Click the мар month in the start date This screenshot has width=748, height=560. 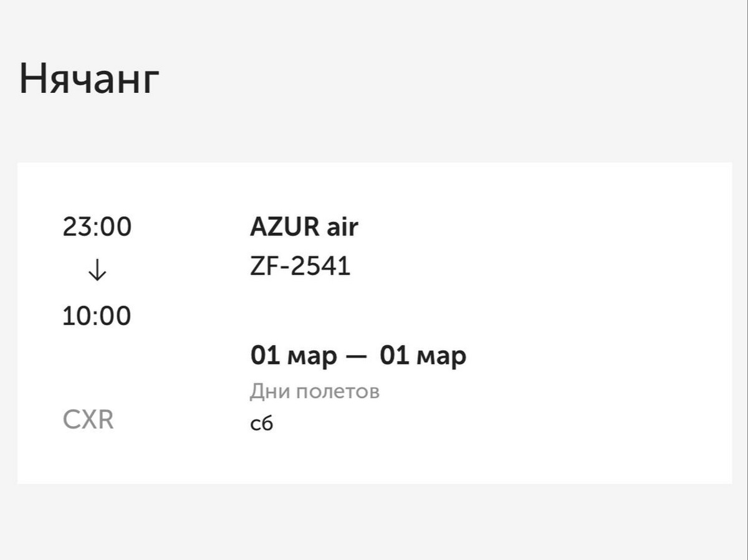(312, 357)
